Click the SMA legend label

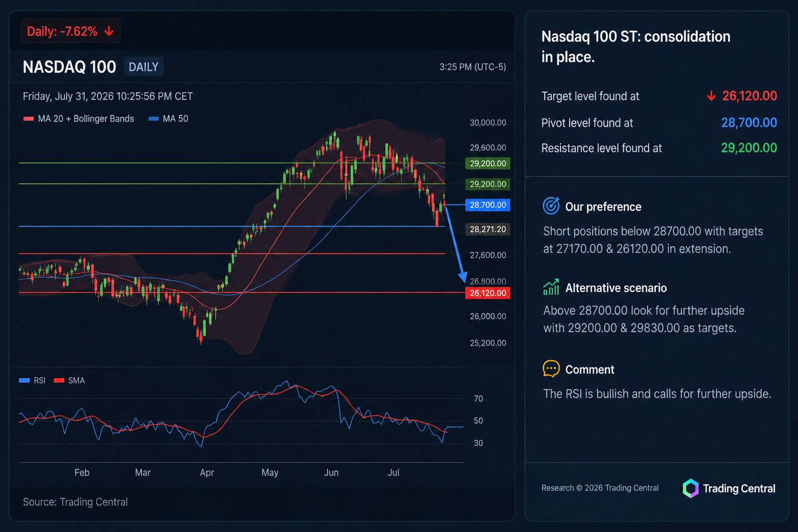coord(76,380)
